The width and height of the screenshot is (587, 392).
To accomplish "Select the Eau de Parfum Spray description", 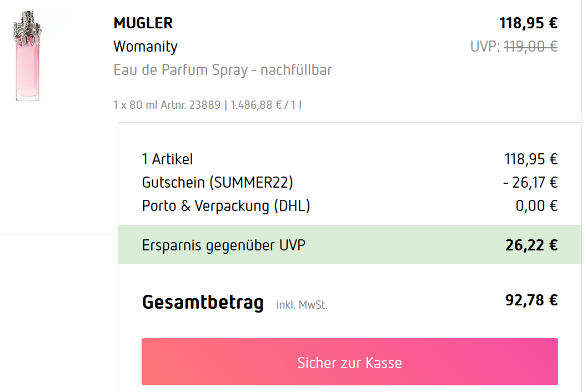I will click(x=223, y=71).
